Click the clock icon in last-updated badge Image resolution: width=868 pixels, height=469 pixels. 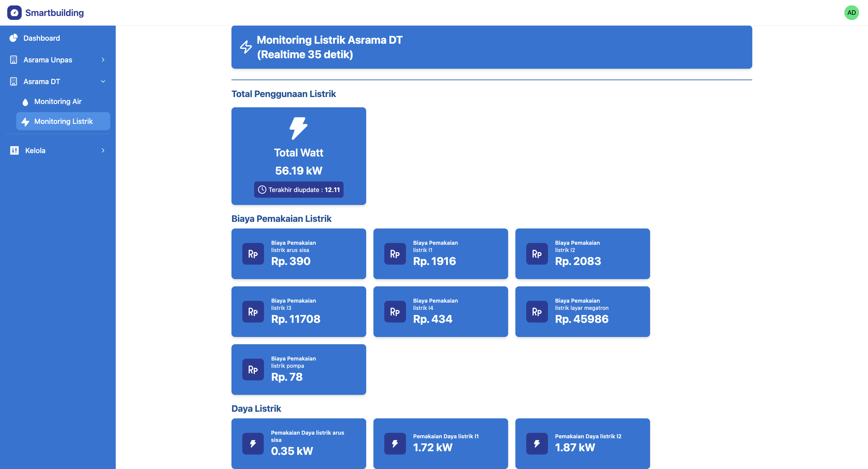262,190
